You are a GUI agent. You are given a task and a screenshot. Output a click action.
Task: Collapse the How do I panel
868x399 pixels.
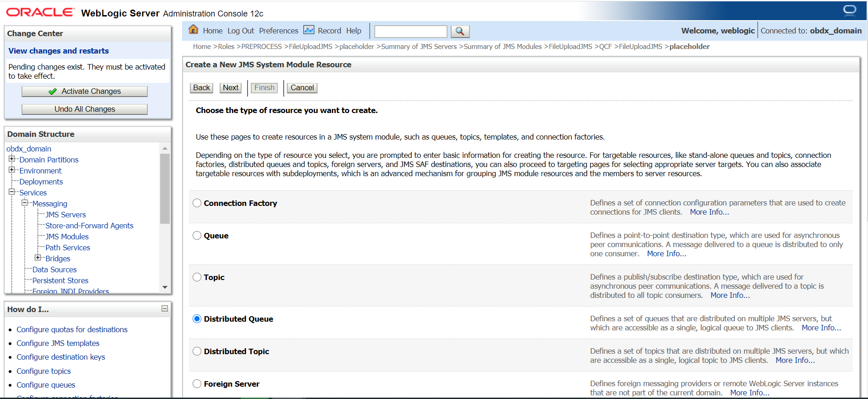[165, 309]
